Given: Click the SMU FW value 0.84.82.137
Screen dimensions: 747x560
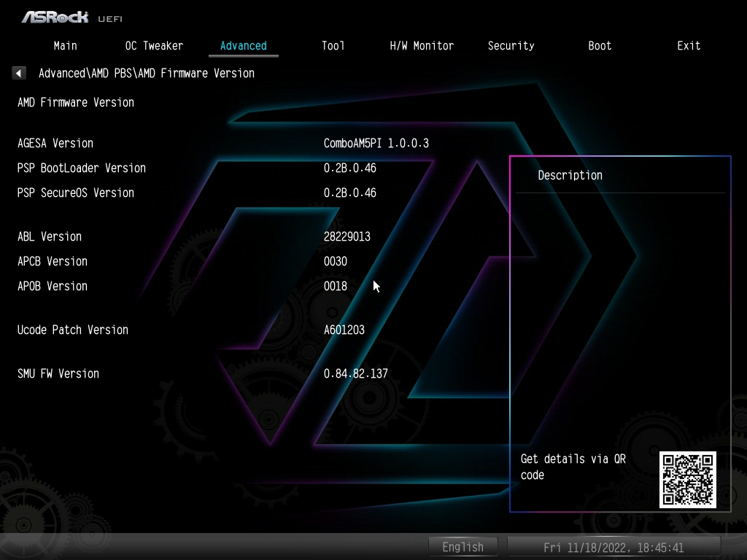Looking at the screenshot, I should click(356, 374).
